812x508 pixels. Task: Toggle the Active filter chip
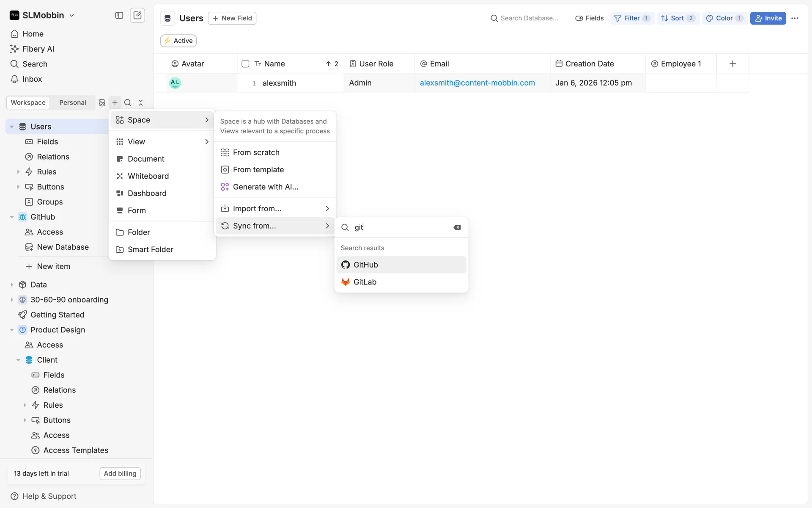(x=178, y=41)
